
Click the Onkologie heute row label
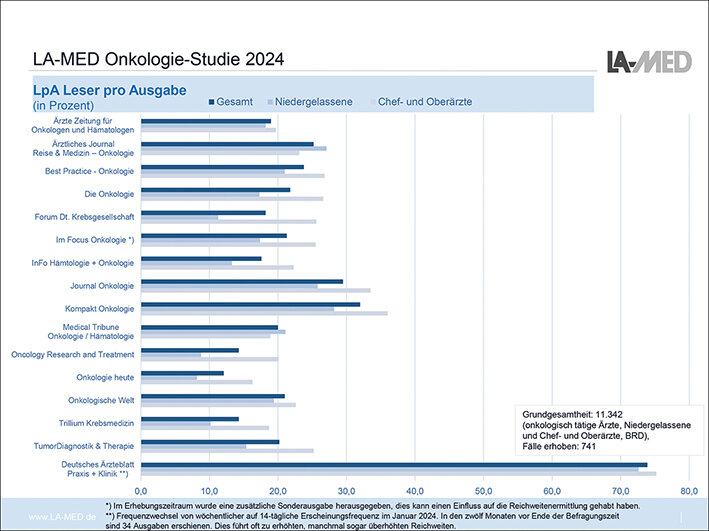[x=105, y=377]
